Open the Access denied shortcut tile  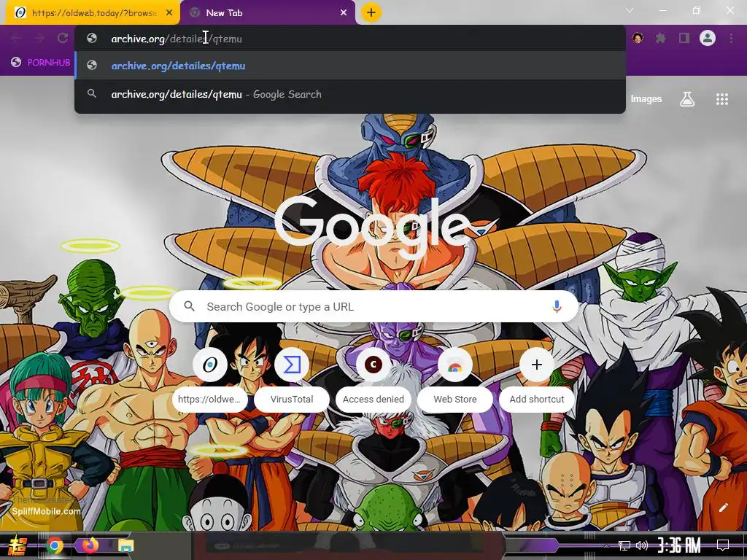pyautogui.click(x=373, y=379)
